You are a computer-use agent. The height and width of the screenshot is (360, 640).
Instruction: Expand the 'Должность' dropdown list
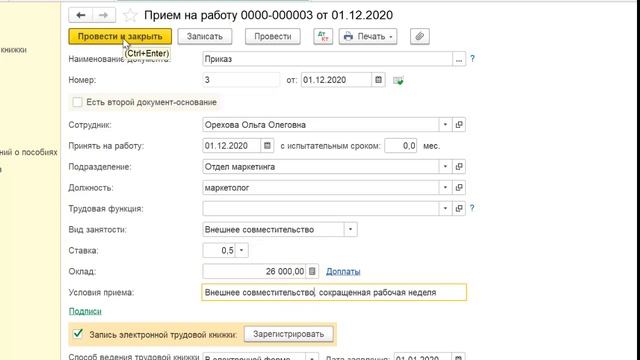tap(445, 188)
